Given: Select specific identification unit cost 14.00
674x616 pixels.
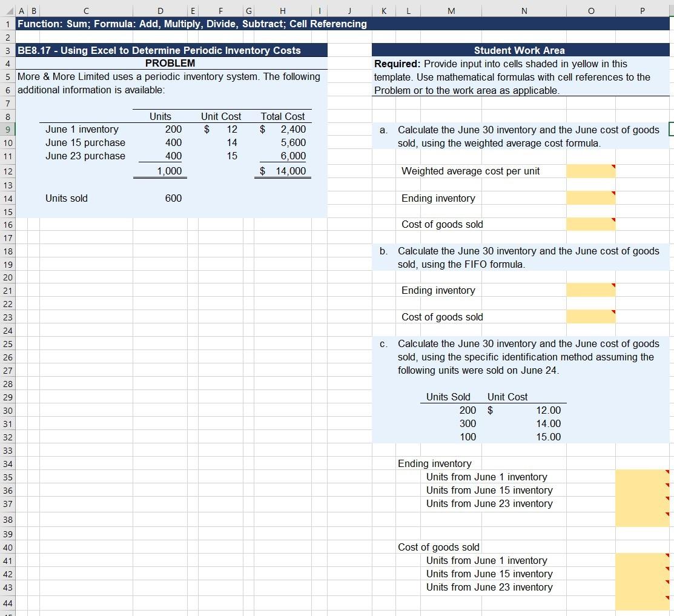Looking at the screenshot, I should pos(524,424).
